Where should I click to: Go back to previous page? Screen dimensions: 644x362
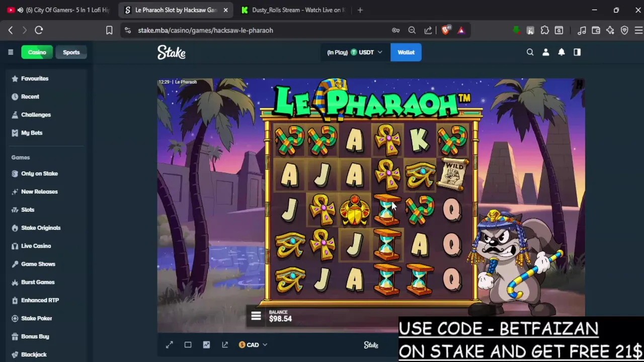[x=11, y=30]
